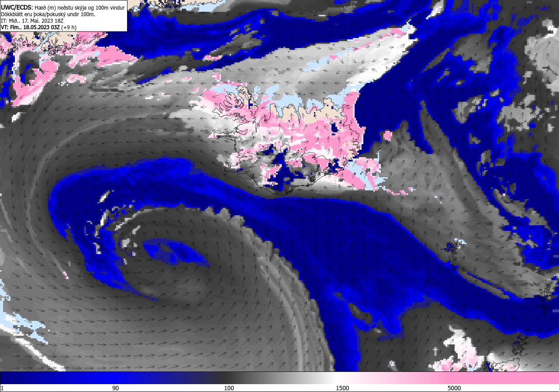The image size is (559, 392).
Task: Click the "VT: Fim.. 18.05.2023 03Z (+9 h)" line
Action: [x=39, y=27]
